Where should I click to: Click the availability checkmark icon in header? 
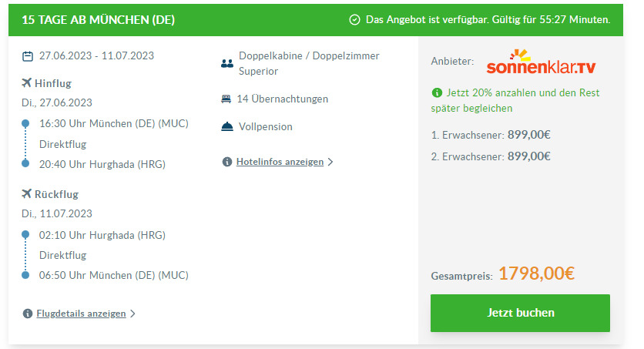(x=354, y=20)
